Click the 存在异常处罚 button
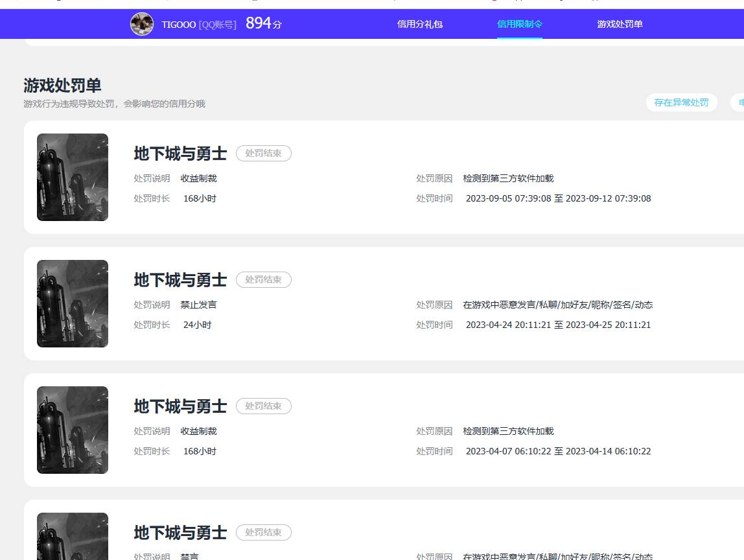The height and width of the screenshot is (560, 744). [x=681, y=102]
